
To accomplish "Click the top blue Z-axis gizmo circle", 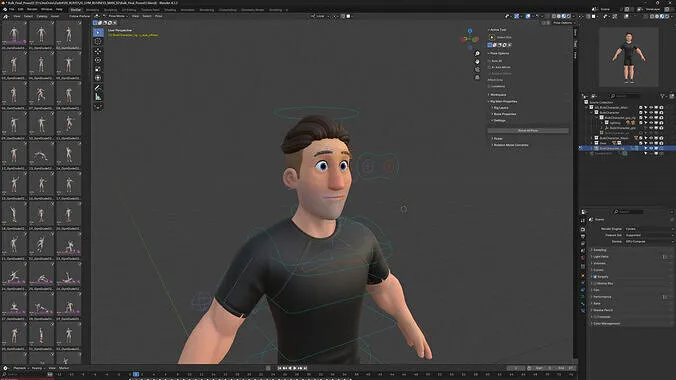I will pyautogui.click(x=470, y=31).
